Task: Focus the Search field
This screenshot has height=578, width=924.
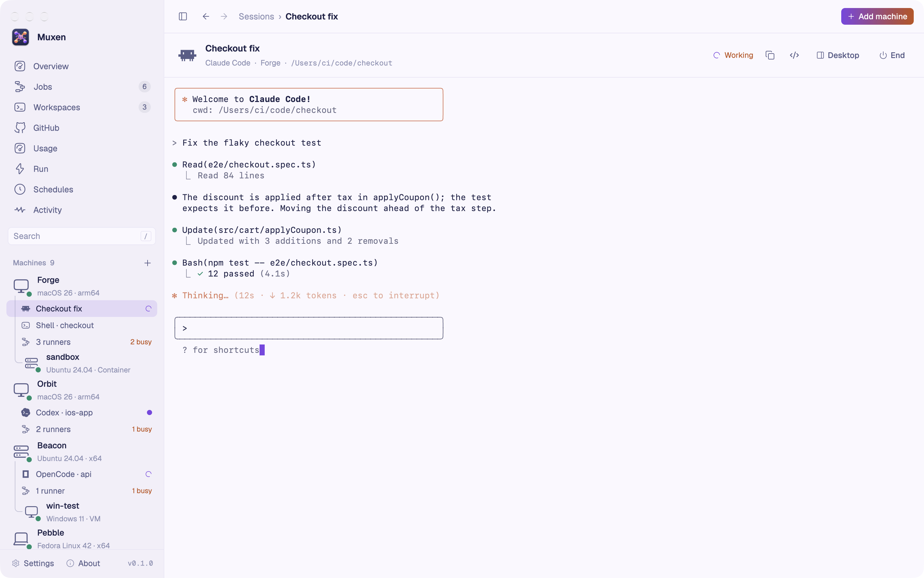Action: (x=82, y=236)
